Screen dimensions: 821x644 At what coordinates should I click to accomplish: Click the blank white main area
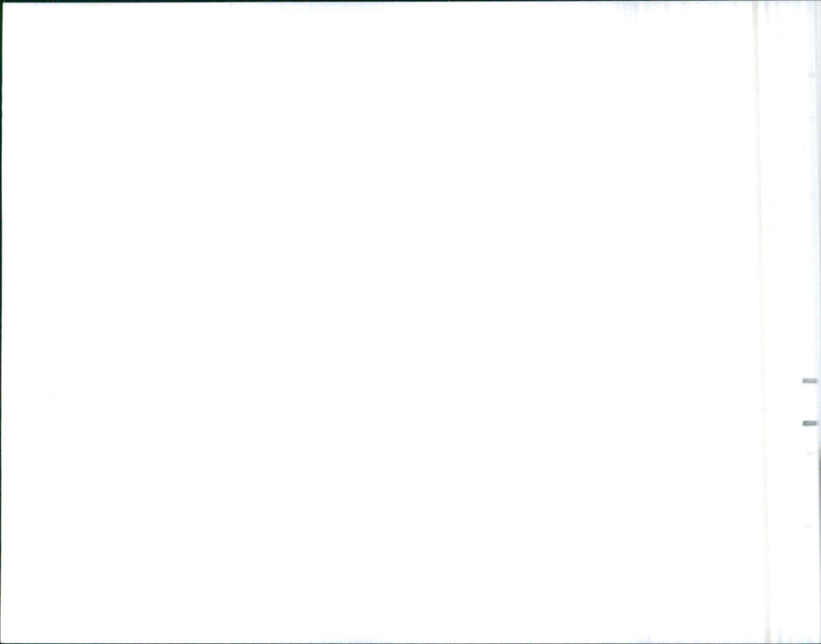377,322
